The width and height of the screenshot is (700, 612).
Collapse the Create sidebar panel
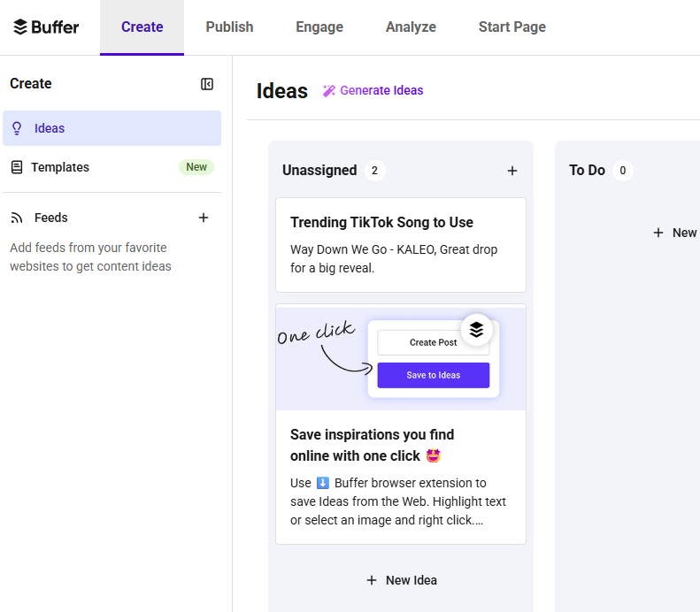[207, 84]
